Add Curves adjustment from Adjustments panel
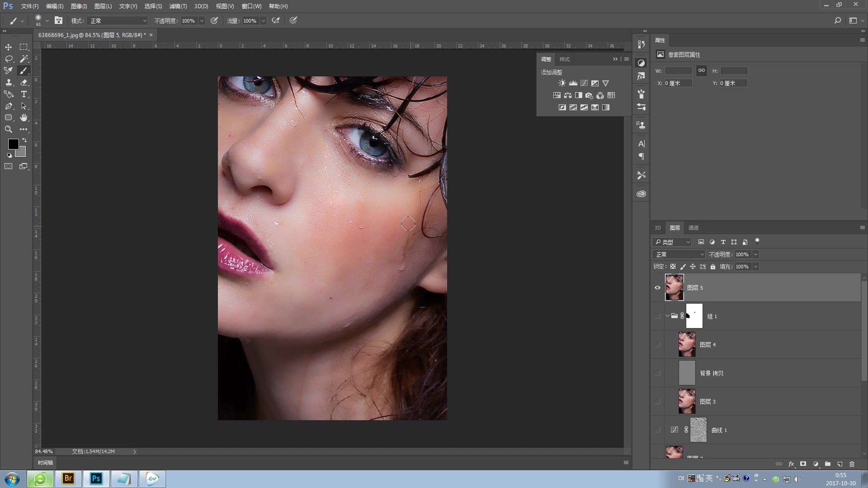Screen dimensions: 868x488 point(584,83)
